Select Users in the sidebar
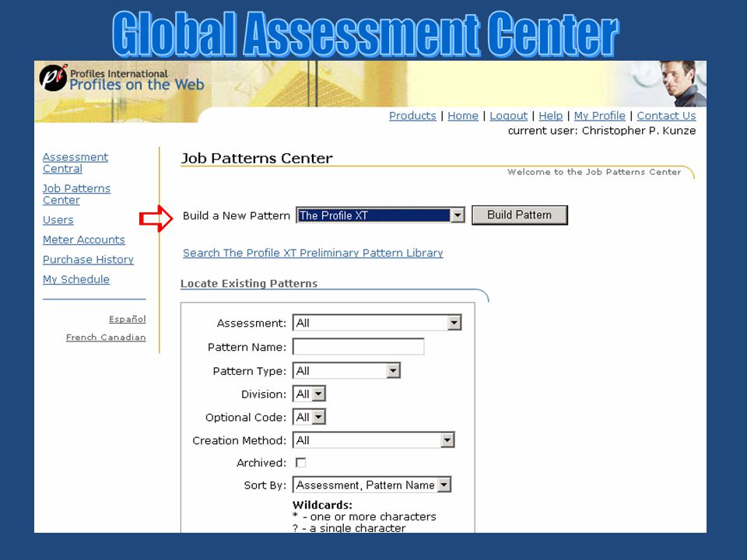Image resolution: width=747 pixels, height=560 pixels. pos(58,220)
